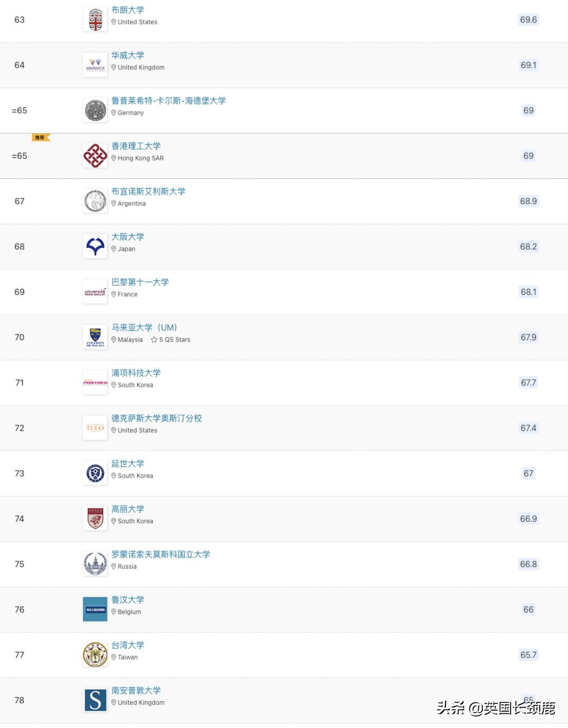Click the Taiwan University emblem logo
The image size is (568, 728).
pyautogui.click(x=95, y=655)
